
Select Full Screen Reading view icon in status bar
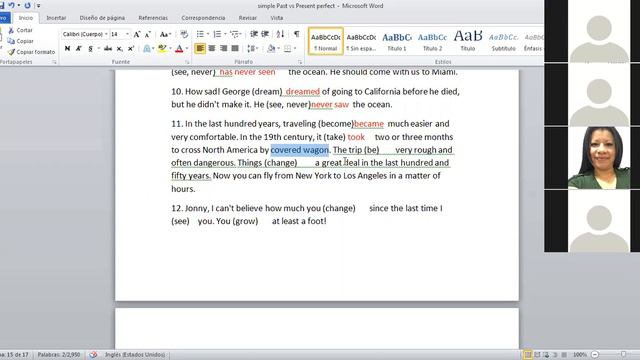pyautogui.click(x=537, y=355)
